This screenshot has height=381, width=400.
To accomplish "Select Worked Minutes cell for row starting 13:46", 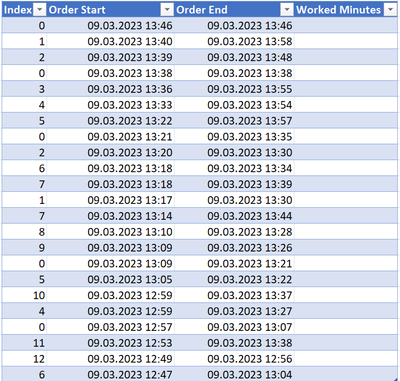I will click(346, 25).
